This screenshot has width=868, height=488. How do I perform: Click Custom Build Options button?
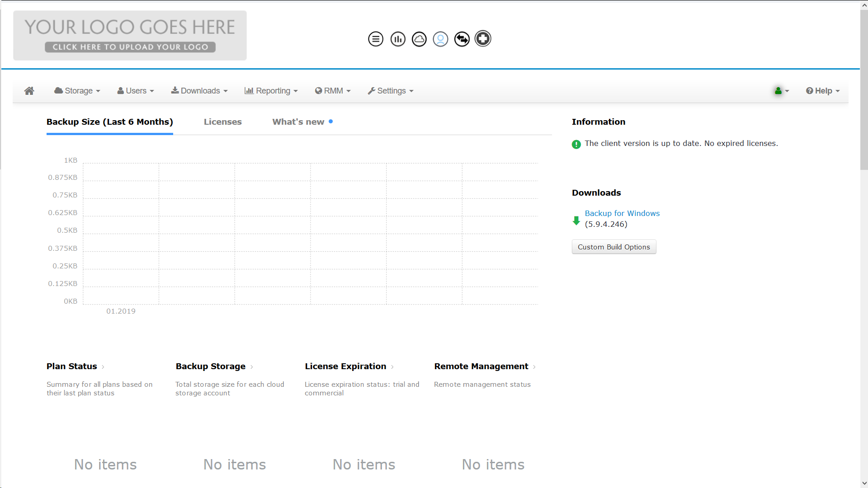pyautogui.click(x=613, y=247)
